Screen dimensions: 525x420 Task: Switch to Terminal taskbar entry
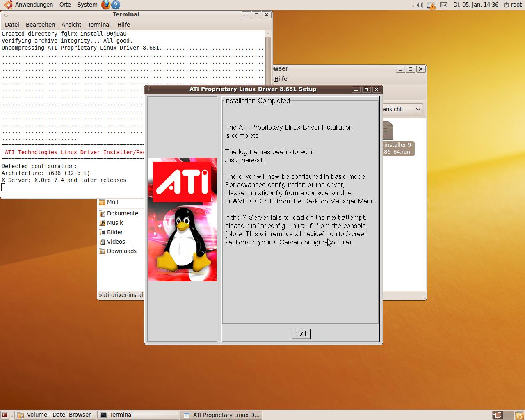coord(138,415)
